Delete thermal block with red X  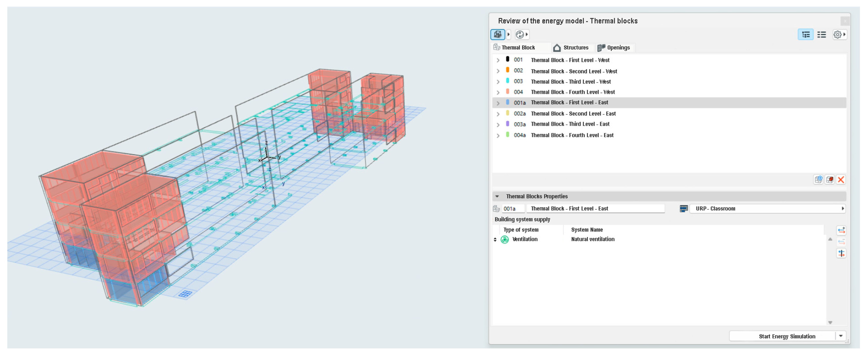841,180
